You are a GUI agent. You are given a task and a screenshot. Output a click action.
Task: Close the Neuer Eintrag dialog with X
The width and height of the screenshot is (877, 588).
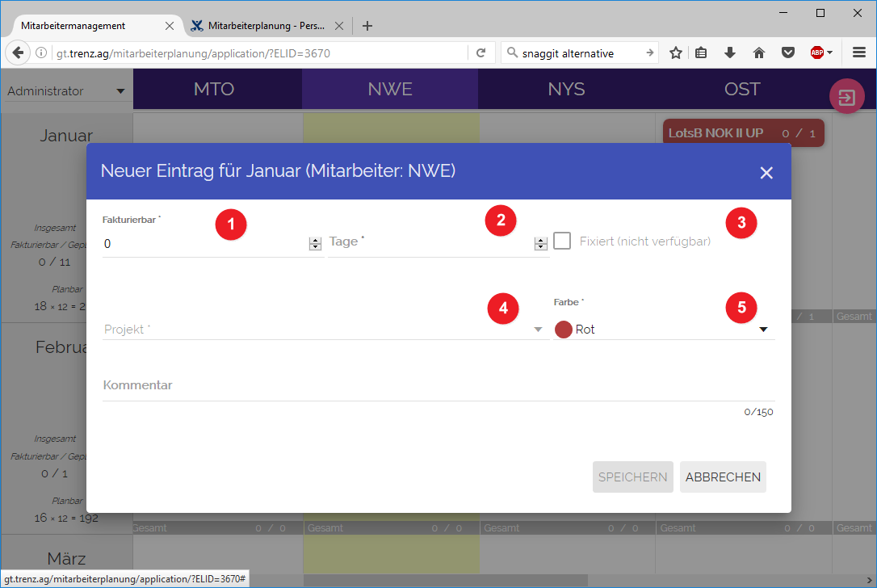pos(766,173)
